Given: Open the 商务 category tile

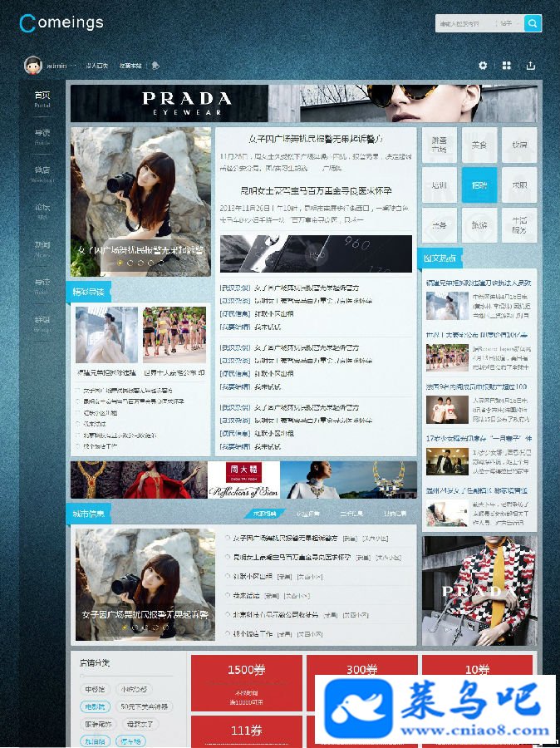Looking at the screenshot, I should (439, 224).
